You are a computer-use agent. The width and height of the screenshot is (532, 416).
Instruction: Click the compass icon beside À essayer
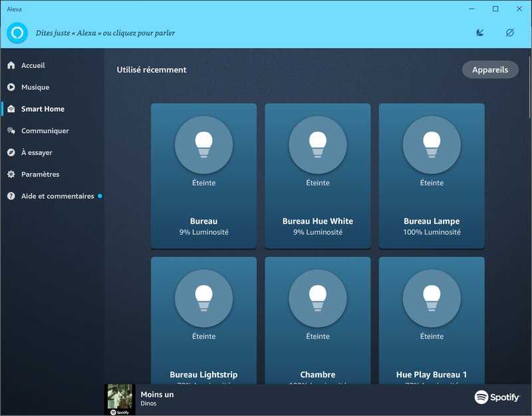(11, 152)
